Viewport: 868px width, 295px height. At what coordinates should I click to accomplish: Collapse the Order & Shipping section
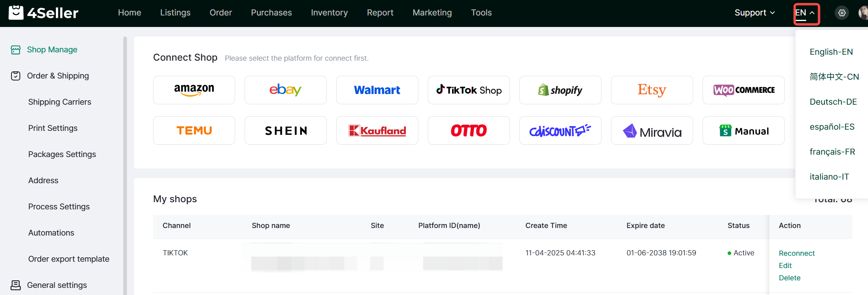click(58, 76)
